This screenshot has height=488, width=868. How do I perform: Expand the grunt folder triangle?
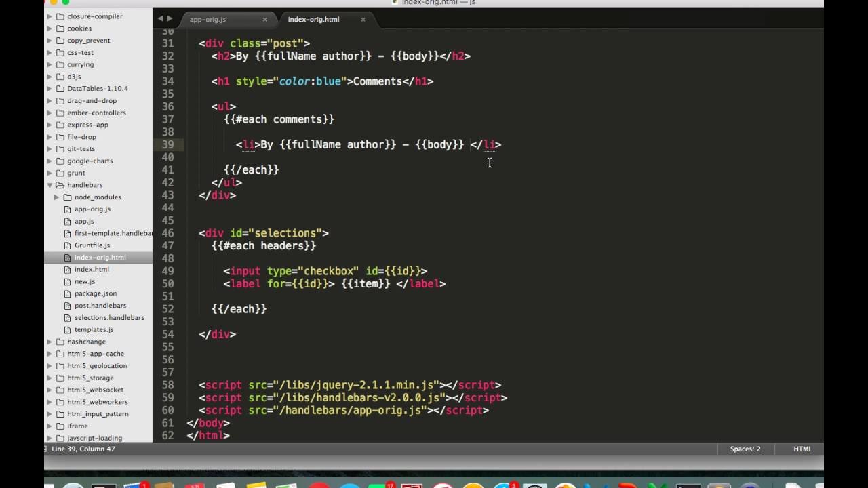click(x=50, y=173)
